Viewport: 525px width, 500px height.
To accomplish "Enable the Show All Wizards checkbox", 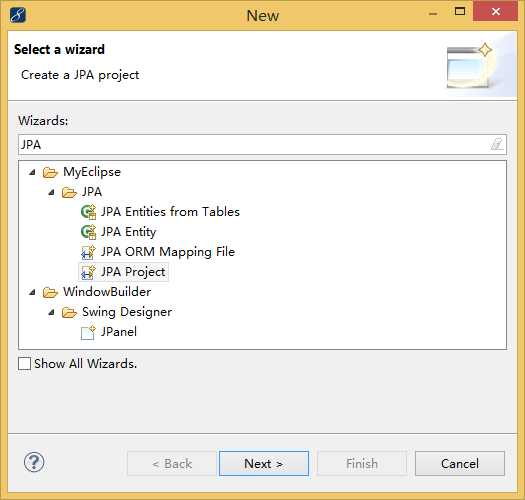I will [x=24, y=363].
